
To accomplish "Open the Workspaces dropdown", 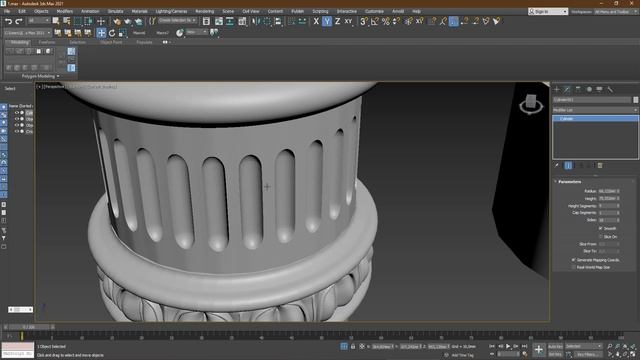I will 616,11.
